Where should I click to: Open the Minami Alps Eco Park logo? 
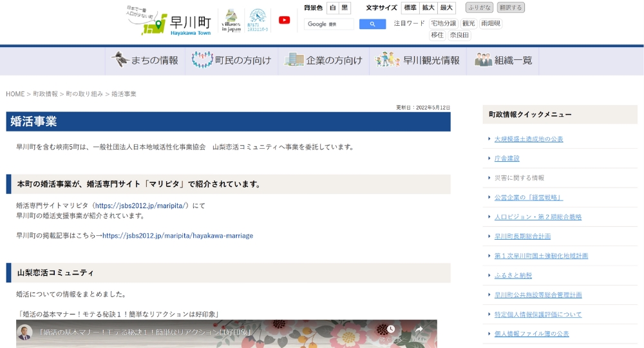(258, 21)
